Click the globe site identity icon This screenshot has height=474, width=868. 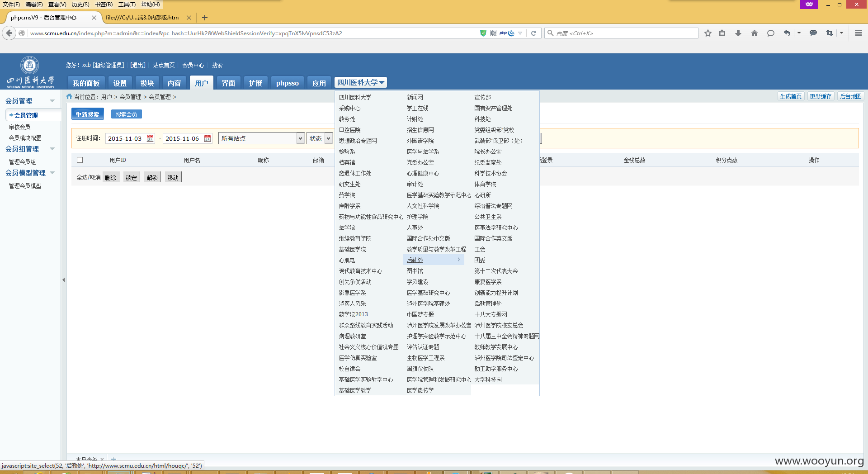pos(21,33)
